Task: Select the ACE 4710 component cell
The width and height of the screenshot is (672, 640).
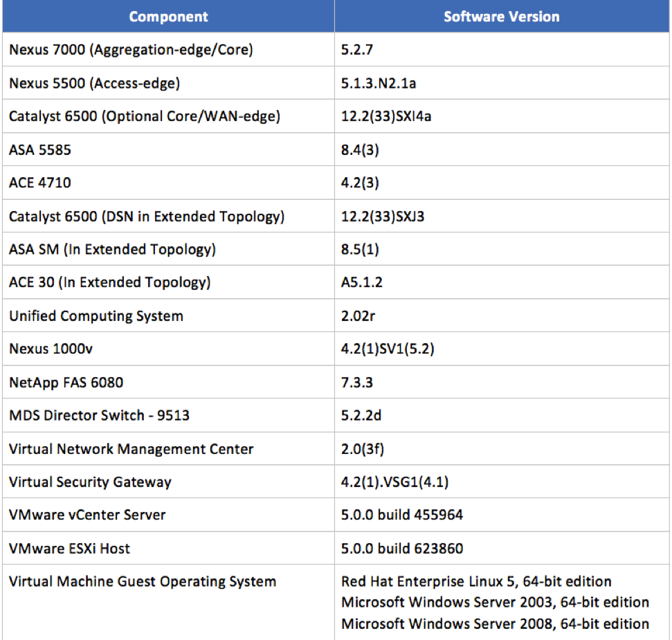Action: pos(40,183)
